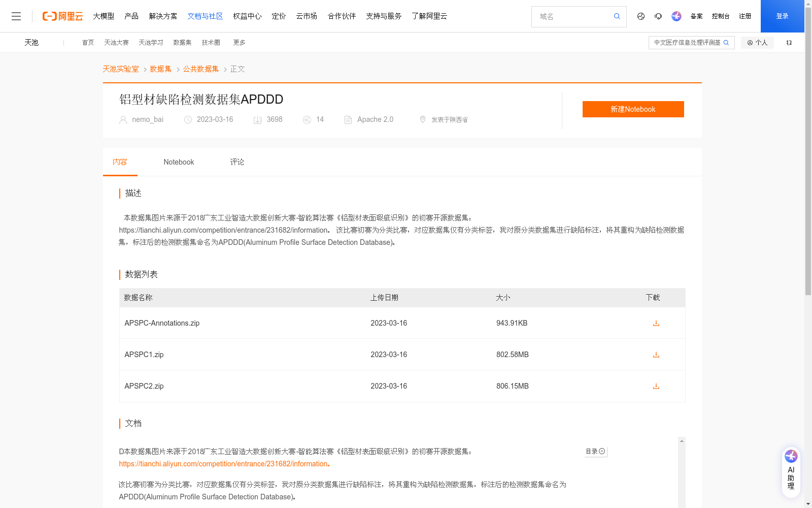Click the search magnifier in domain box
Screen dimensions: 812x508
[x=617, y=16]
